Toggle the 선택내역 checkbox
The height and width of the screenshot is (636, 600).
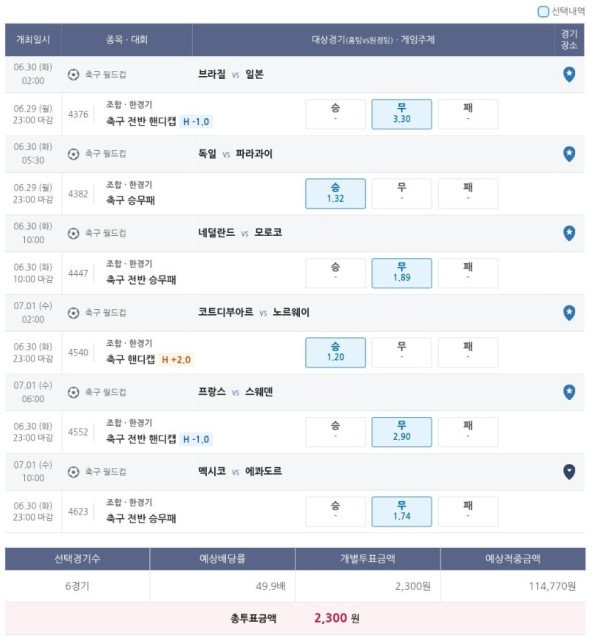coord(543,11)
